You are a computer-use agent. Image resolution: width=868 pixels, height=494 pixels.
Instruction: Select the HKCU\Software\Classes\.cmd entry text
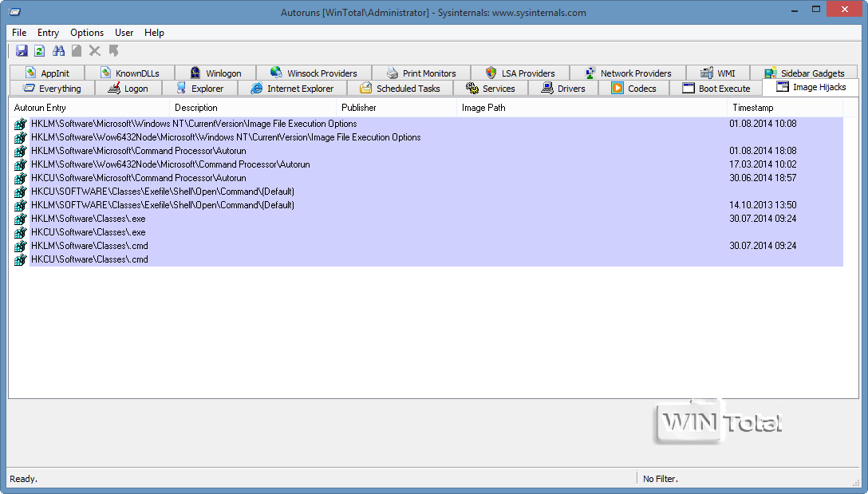click(89, 259)
